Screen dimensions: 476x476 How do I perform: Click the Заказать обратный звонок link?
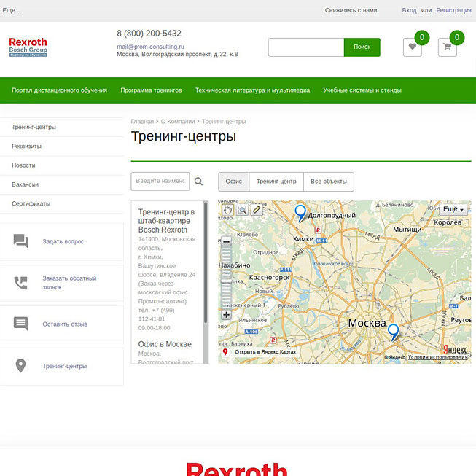click(69, 283)
